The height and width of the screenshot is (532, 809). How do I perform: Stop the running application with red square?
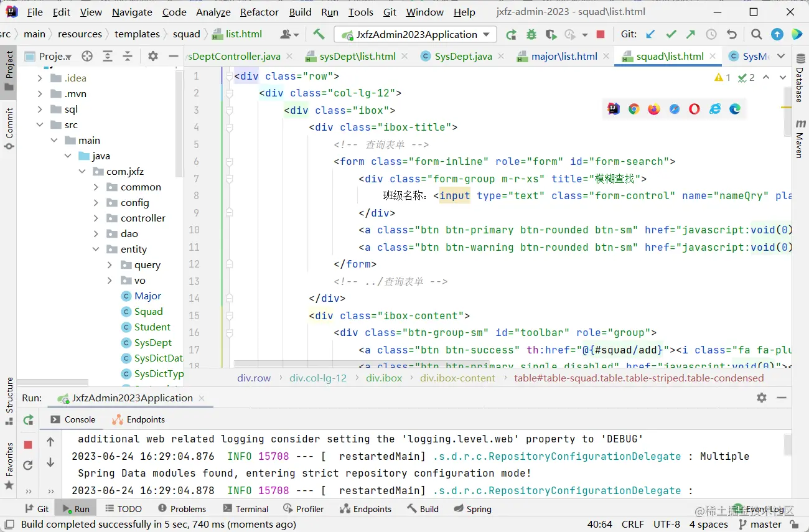600,35
